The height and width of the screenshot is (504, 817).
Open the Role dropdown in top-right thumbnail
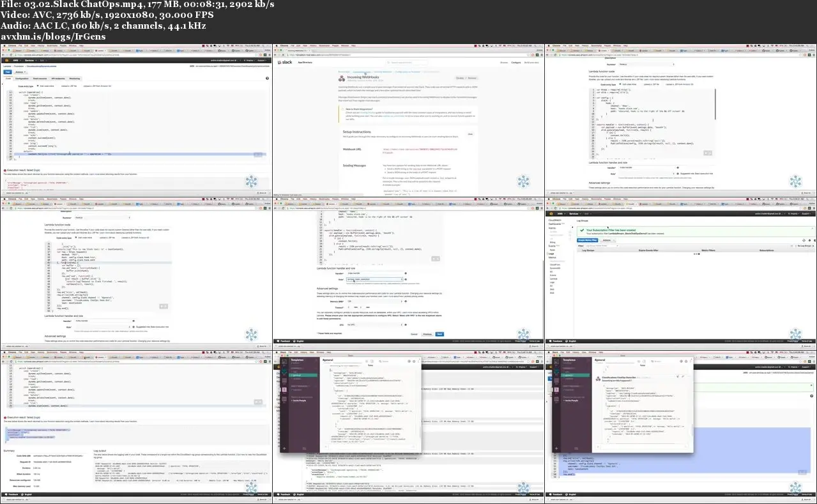click(x=646, y=173)
